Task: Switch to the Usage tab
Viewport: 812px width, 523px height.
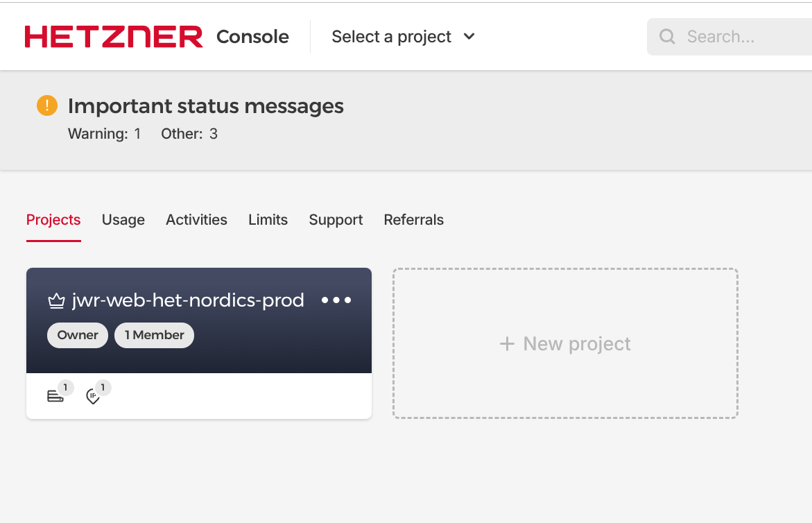Action: (x=123, y=220)
